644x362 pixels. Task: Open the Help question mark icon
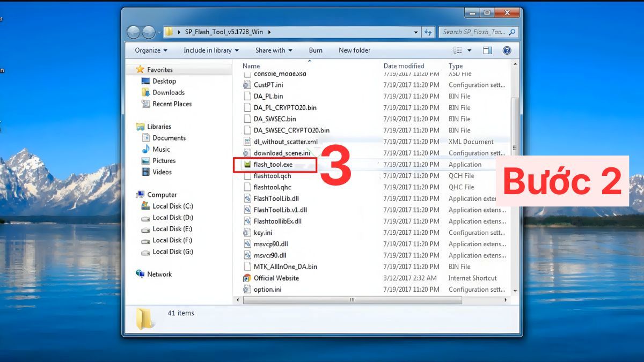point(507,50)
